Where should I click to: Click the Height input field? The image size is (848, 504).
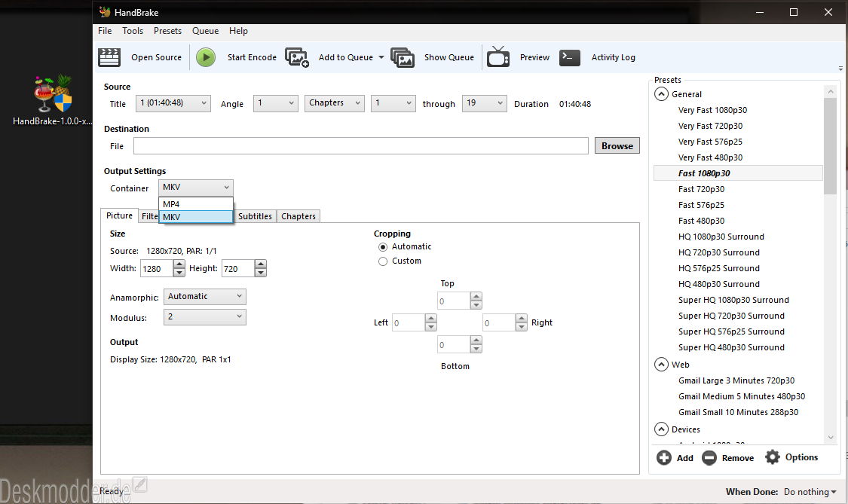238,269
